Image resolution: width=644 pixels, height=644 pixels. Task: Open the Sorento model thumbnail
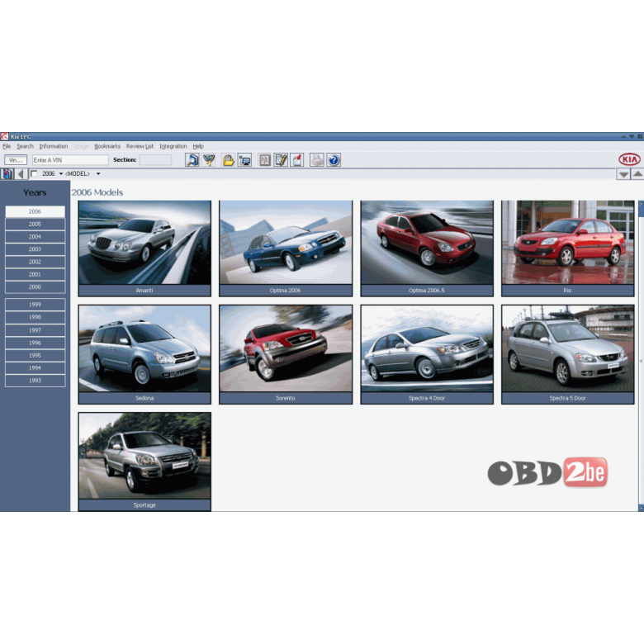click(286, 354)
